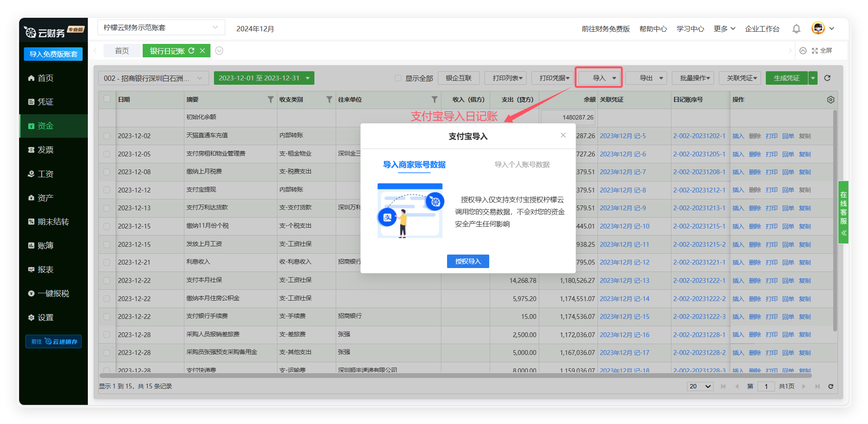Open the page size dropdown showing 20
The image size is (868, 424).
(700, 386)
